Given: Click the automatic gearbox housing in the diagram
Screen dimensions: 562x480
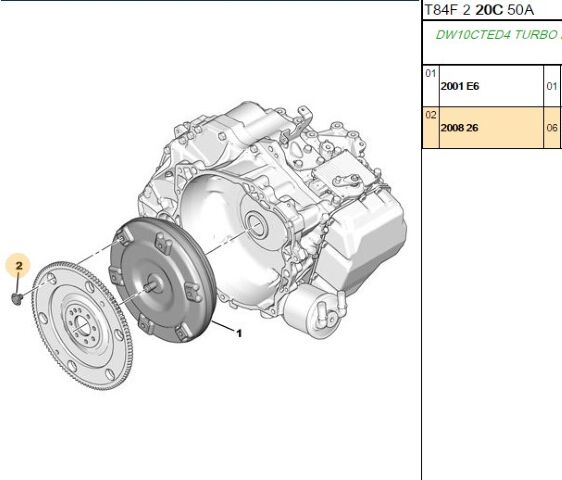Looking at the screenshot, I should coord(272,219).
